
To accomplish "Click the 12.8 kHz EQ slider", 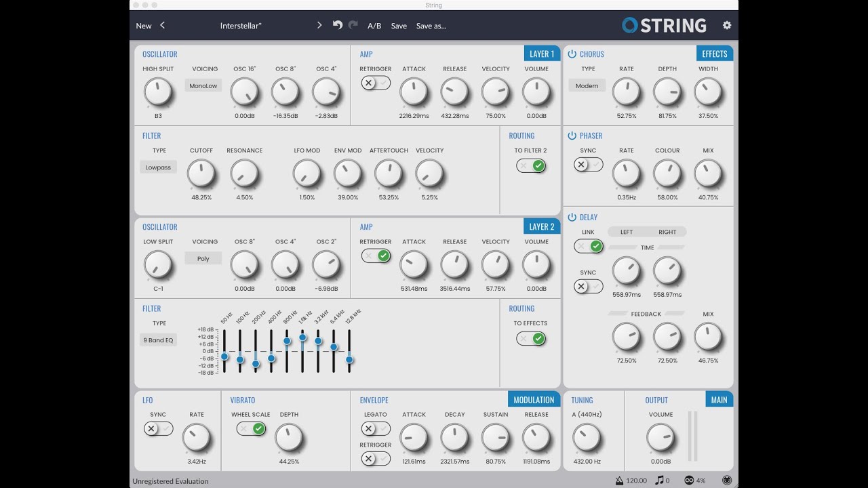I will tap(349, 351).
